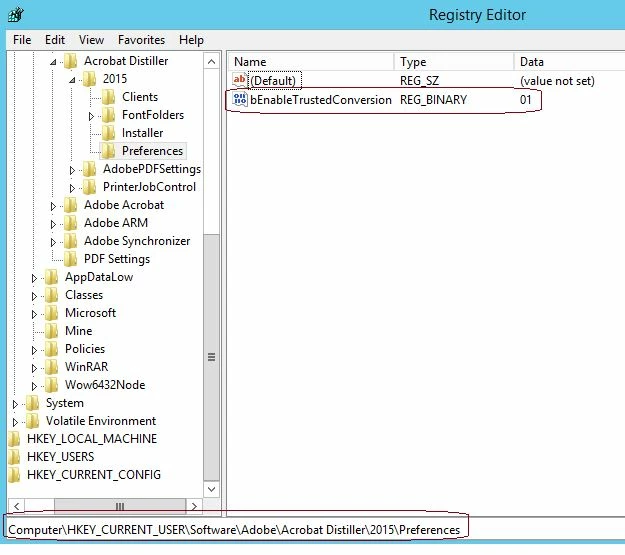The height and width of the screenshot is (555, 625).
Task: Expand the Adobe Acrobat key
Action: [x=53, y=206]
